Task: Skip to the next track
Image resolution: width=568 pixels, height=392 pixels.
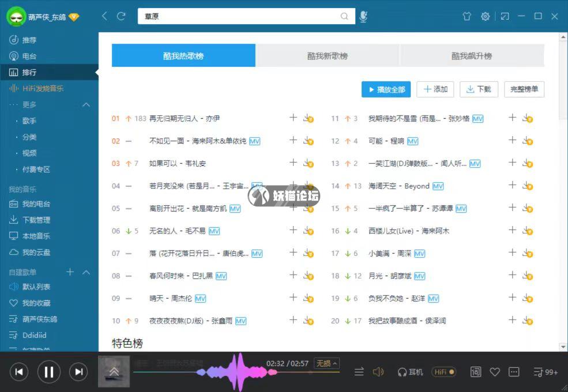Action: [78, 372]
